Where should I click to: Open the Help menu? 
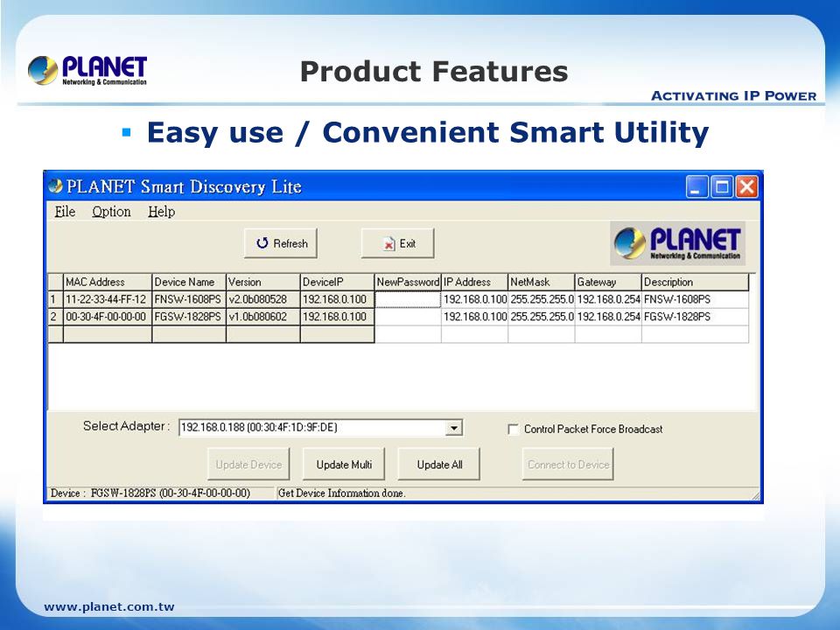click(161, 212)
